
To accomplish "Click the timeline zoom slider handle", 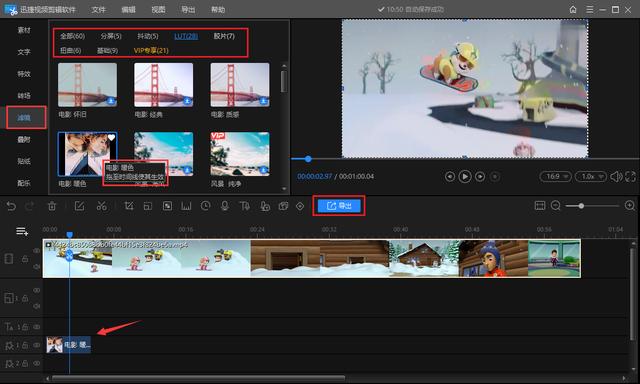I will (581, 206).
